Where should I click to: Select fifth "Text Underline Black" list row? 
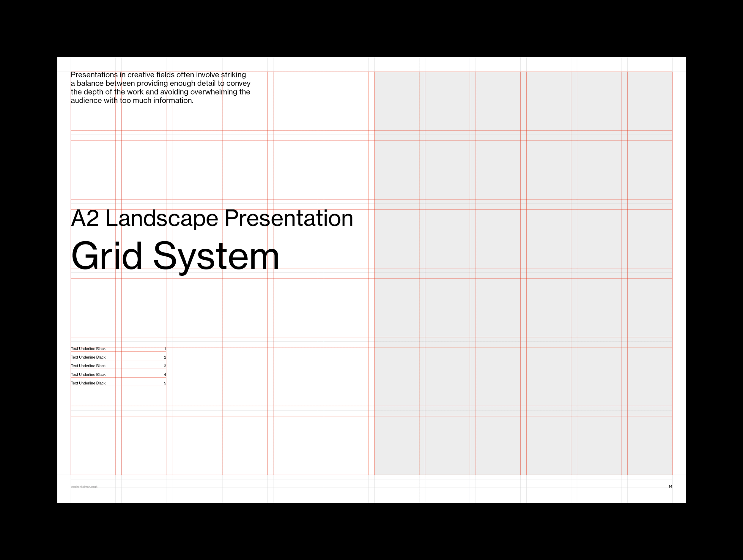pos(88,383)
